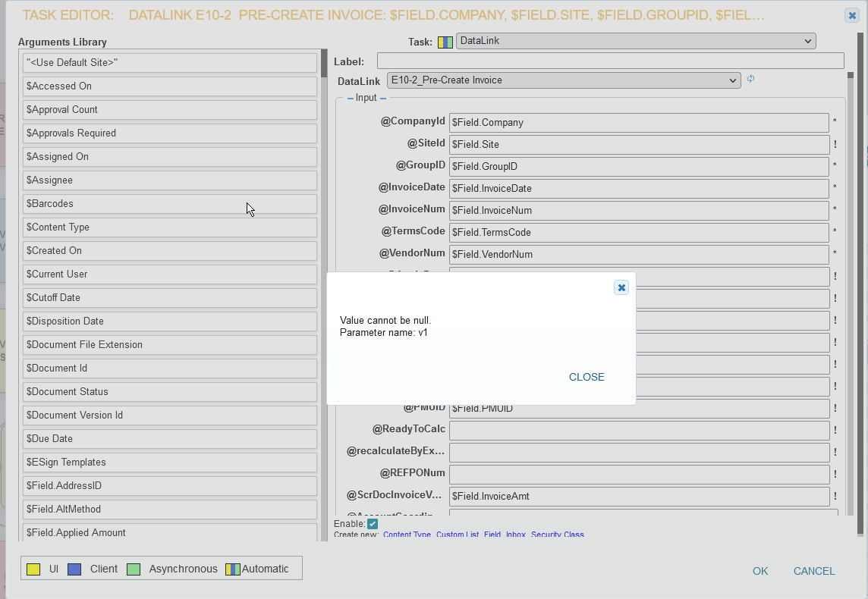Select the $ESign Templates argument
The height and width of the screenshot is (599, 868).
click(170, 463)
